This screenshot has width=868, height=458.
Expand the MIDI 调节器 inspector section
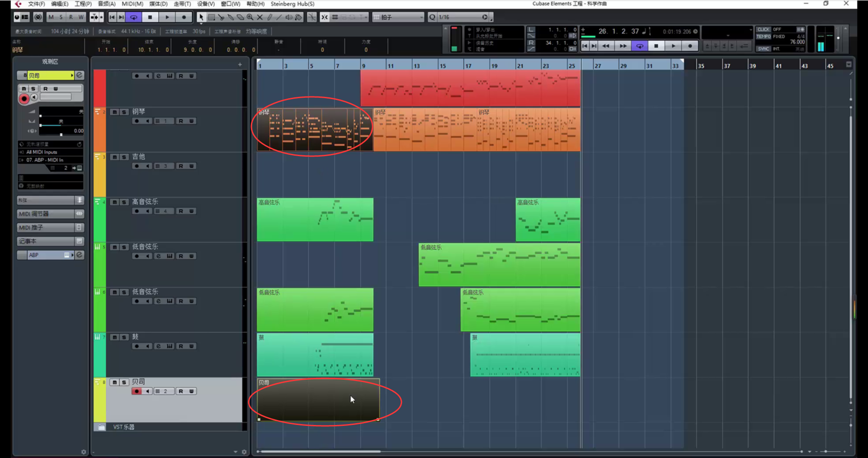tap(51, 214)
